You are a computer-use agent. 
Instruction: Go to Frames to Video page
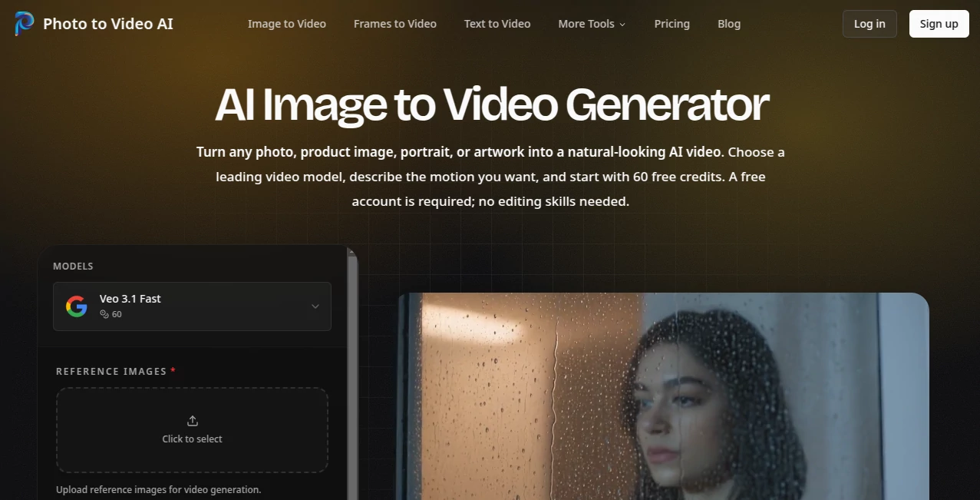[x=395, y=24]
